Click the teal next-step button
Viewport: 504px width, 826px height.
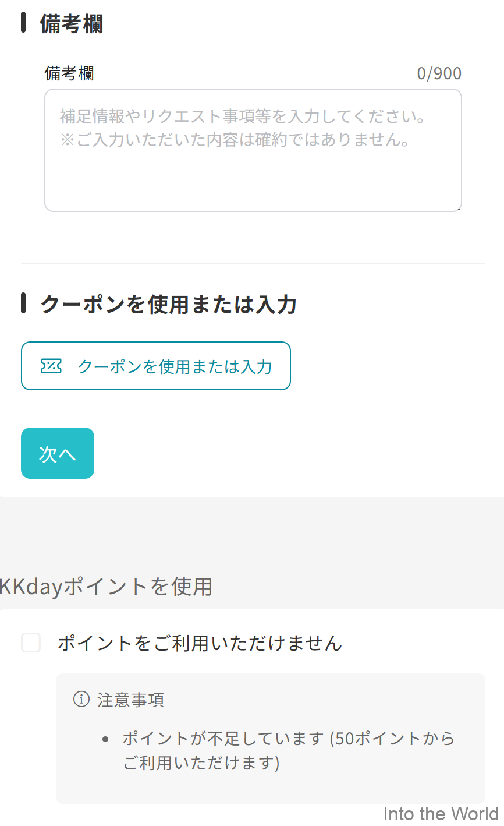point(57,453)
